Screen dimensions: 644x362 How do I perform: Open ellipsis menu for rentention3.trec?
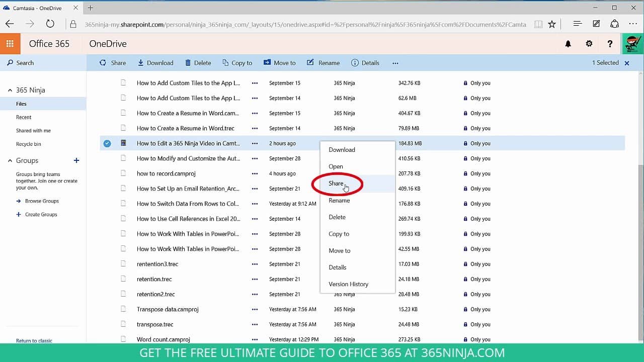click(x=255, y=264)
